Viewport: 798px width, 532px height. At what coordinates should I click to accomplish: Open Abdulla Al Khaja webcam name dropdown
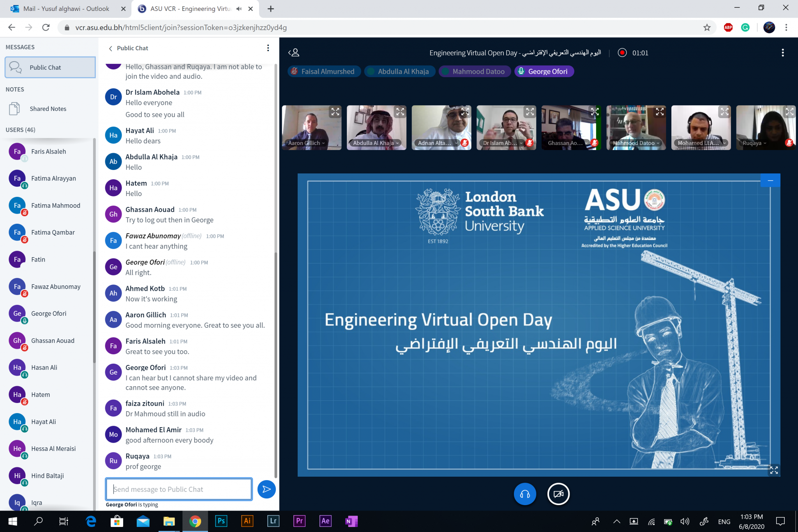376,143
